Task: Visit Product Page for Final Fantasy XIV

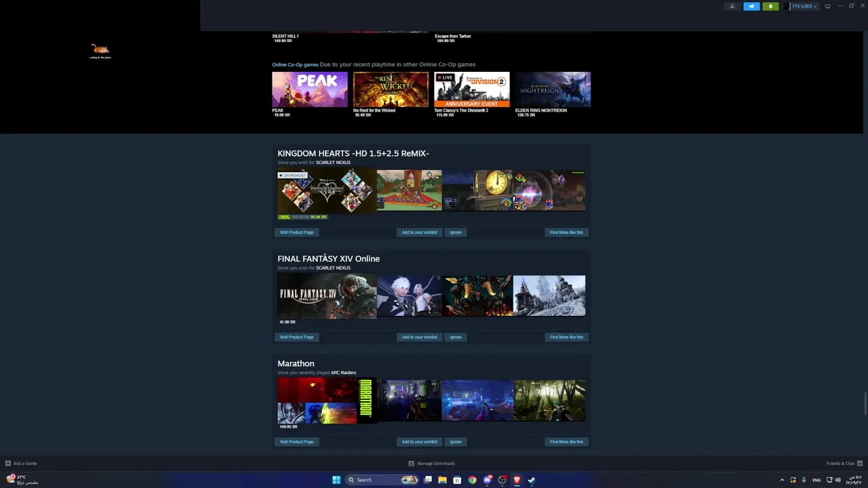Action: coord(296,337)
